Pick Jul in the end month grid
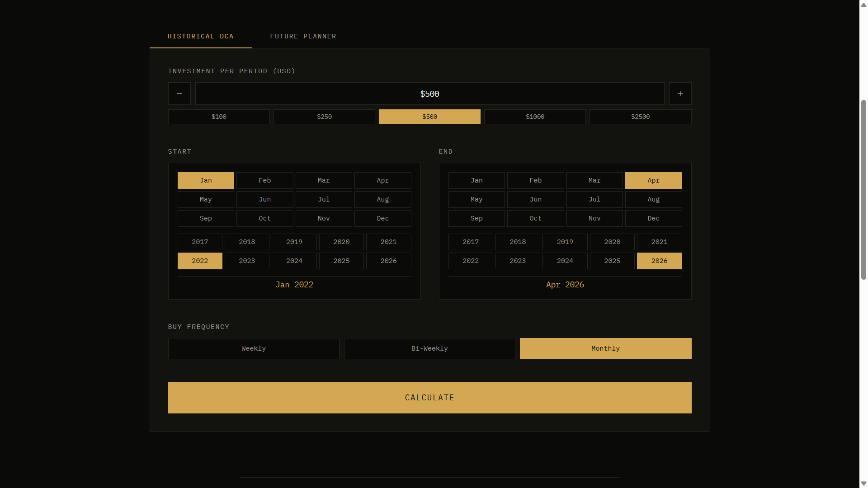The image size is (868, 488). coord(594,199)
